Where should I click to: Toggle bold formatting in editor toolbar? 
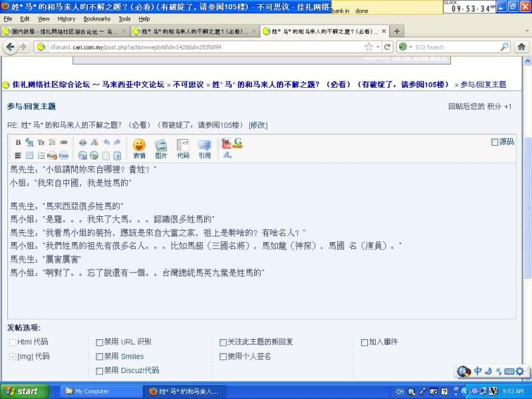click(18, 142)
